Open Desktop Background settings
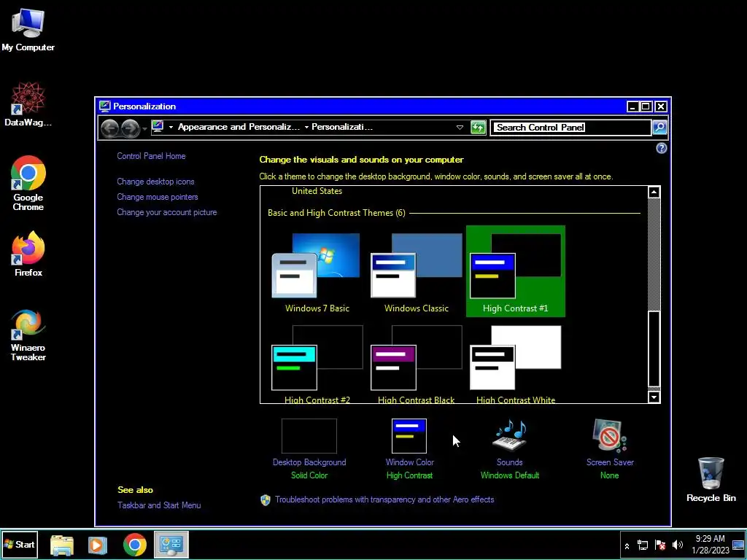Screen dimensions: 747x560 [x=309, y=449]
